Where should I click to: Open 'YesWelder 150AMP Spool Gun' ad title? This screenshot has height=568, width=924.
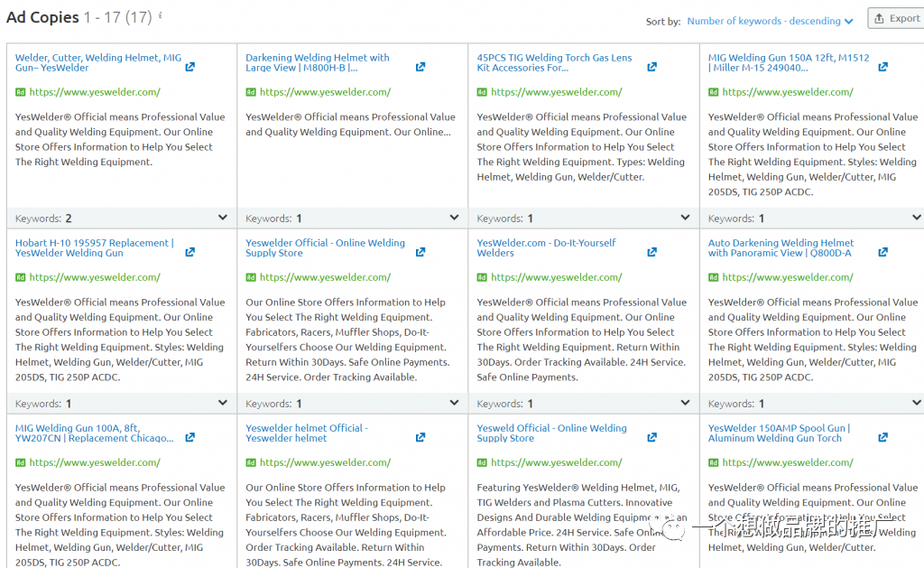[x=779, y=433]
